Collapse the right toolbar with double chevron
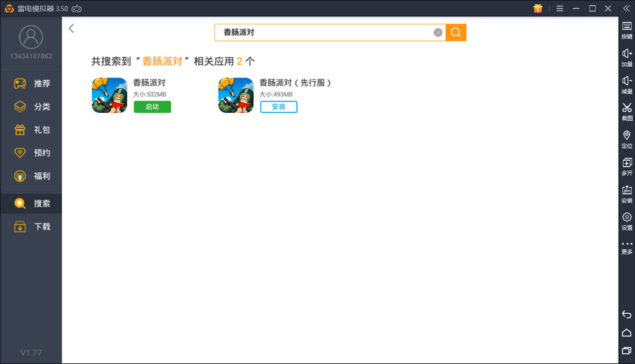 (627, 8)
